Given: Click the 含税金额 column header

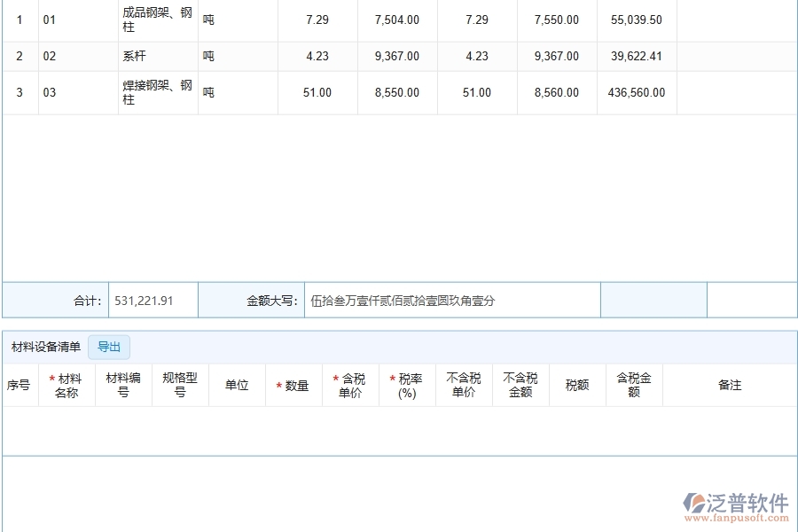Looking at the screenshot, I should pyautogui.click(x=634, y=385).
